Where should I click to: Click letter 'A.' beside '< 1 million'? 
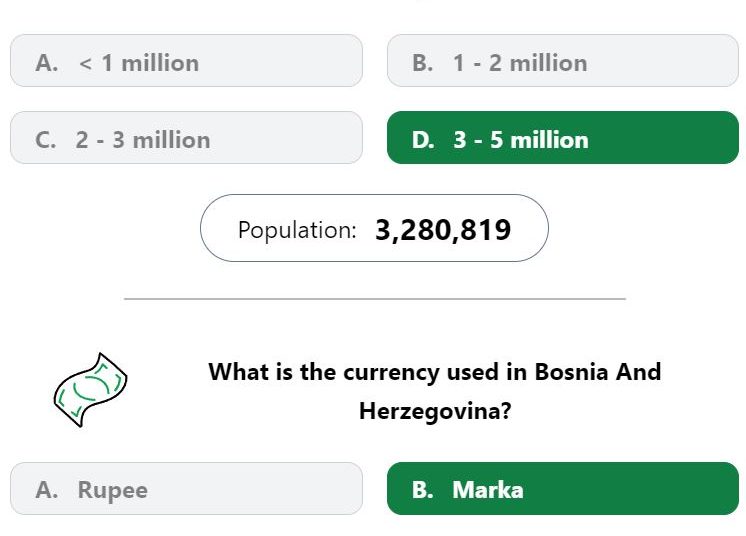(47, 63)
